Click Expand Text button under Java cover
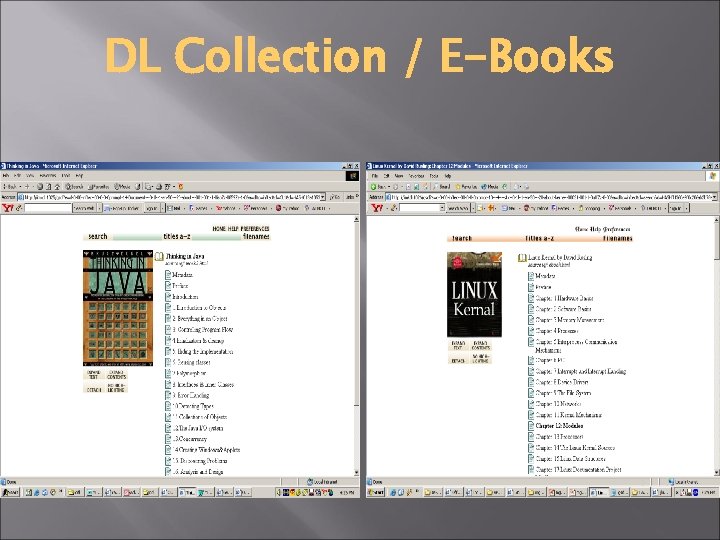The height and width of the screenshot is (540, 720). click(94, 375)
